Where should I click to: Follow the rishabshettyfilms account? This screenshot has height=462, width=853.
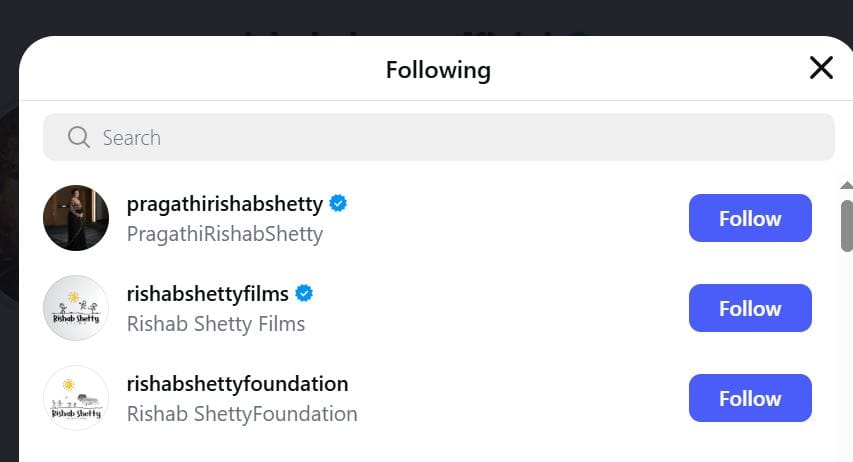click(750, 308)
